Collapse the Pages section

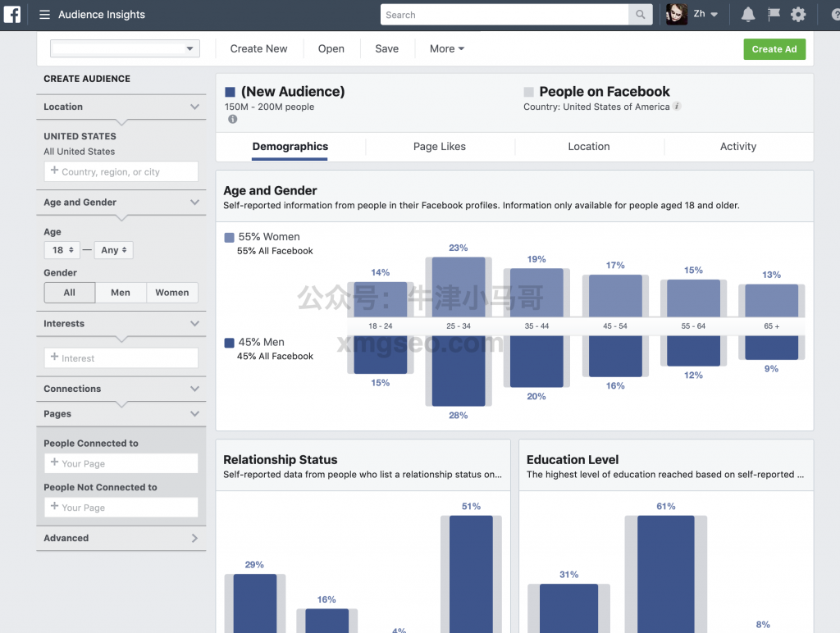click(x=195, y=414)
